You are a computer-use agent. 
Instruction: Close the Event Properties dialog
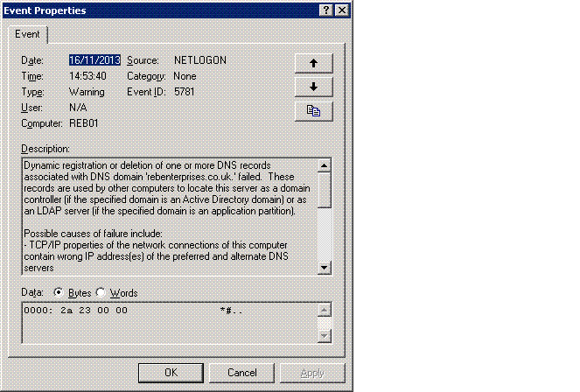click(x=342, y=10)
